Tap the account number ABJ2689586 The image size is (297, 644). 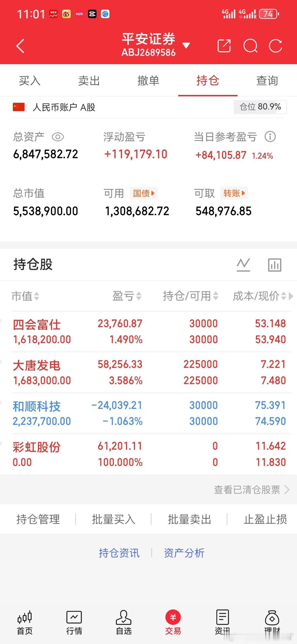point(148,52)
